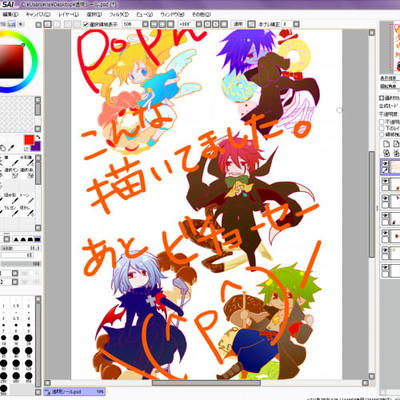
Task: Select the red foreground color swatch
Action: (x=29, y=140)
